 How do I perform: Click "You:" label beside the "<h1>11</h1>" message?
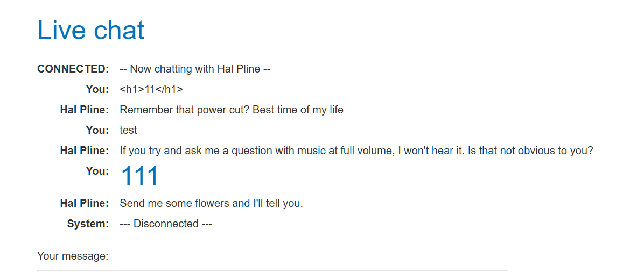(97, 89)
